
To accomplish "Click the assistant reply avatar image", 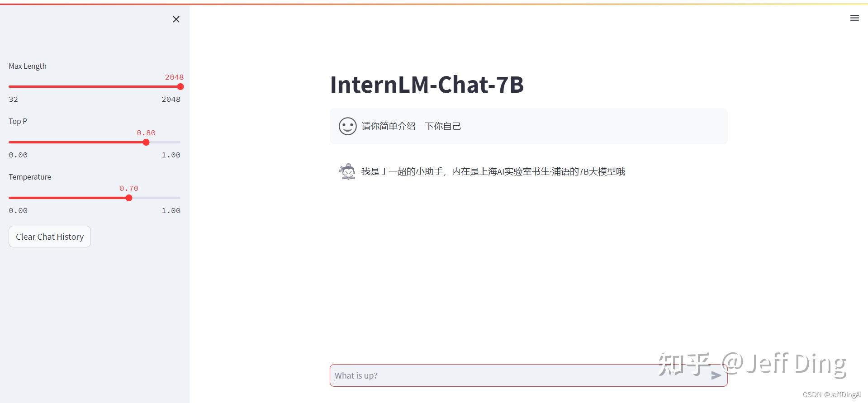I will point(346,171).
